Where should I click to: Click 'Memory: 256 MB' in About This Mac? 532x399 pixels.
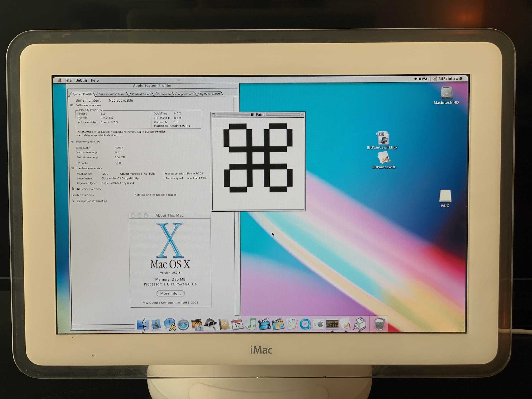click(x=170, y=279)
